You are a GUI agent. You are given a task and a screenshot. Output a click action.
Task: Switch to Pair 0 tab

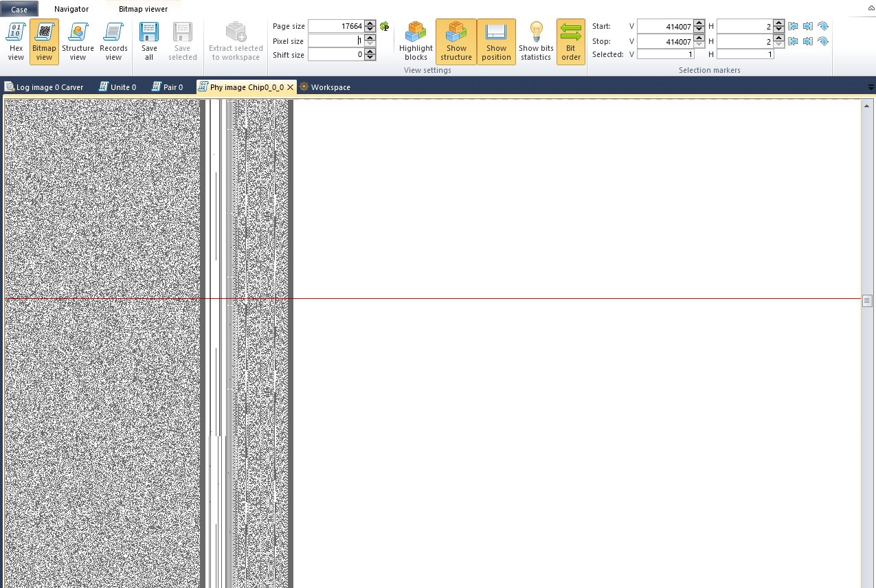[x=168, y=87]
